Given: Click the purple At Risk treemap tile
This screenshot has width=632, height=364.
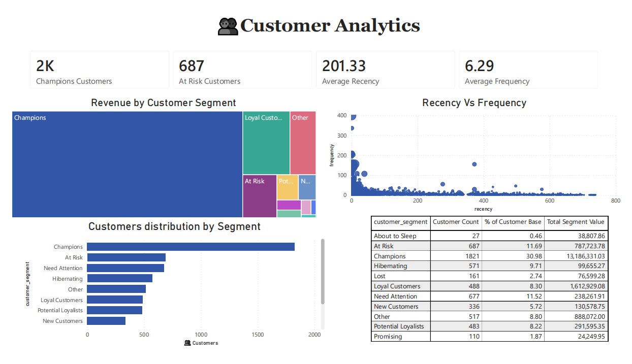Looking at the screenshot, I should [x=260, y=196].
